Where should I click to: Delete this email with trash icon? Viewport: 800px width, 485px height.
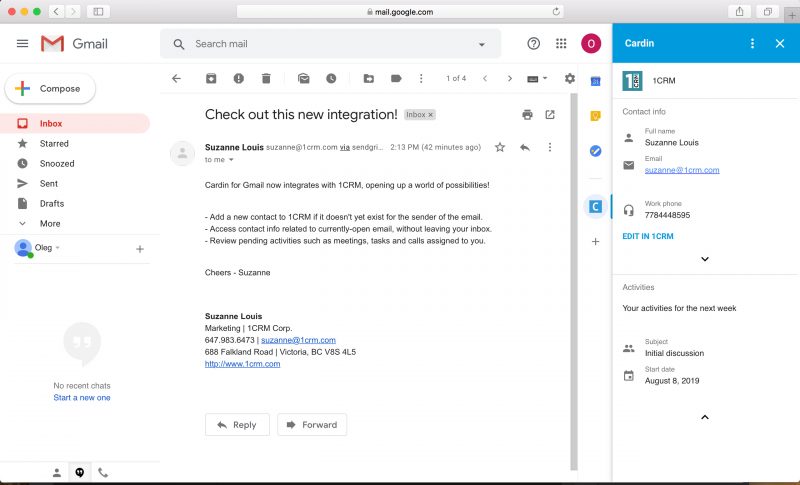coord(266,79)
